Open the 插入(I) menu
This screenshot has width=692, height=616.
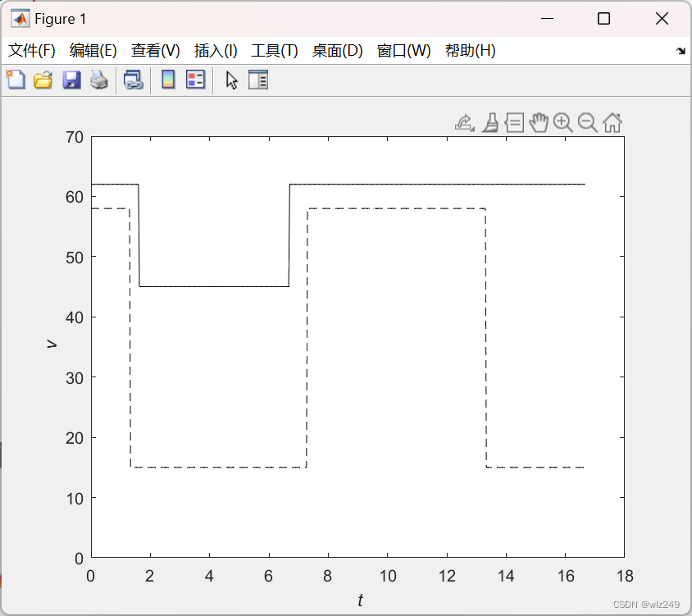[215, 50]
